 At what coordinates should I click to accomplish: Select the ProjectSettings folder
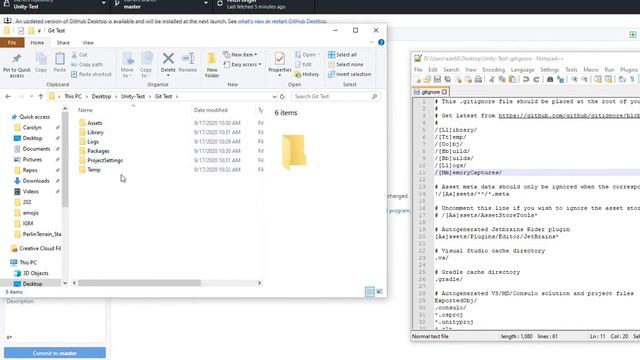point(105,160)
